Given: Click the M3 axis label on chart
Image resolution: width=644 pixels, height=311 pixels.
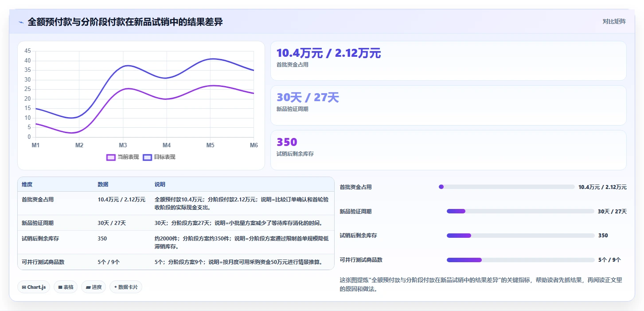Looking at the screenshot, I should (x=123, y=145).
